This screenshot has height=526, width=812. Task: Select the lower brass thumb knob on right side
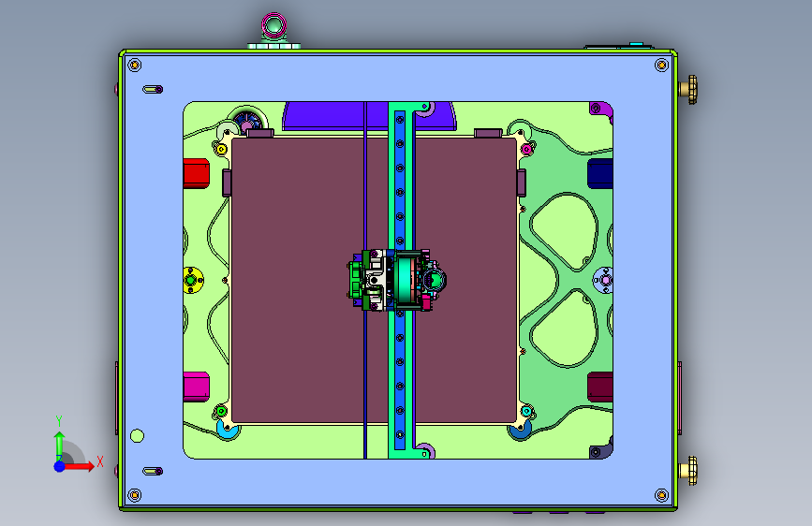coord(689,471)
